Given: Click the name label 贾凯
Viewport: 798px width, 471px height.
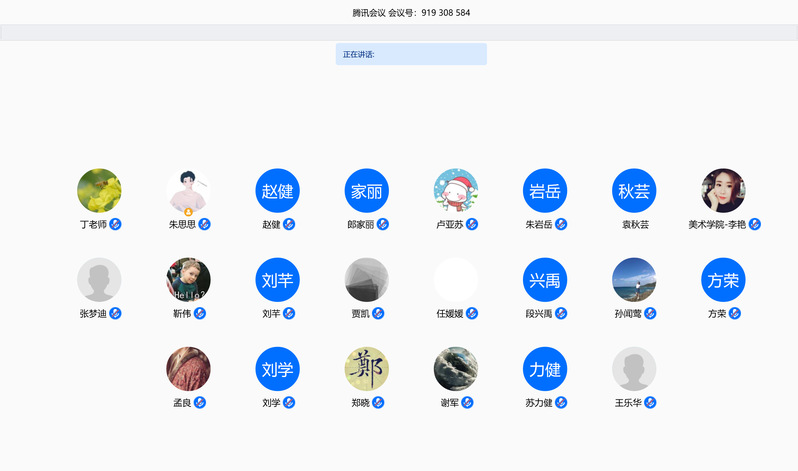Looking at the screenshot, I should [x=360, y=314].
